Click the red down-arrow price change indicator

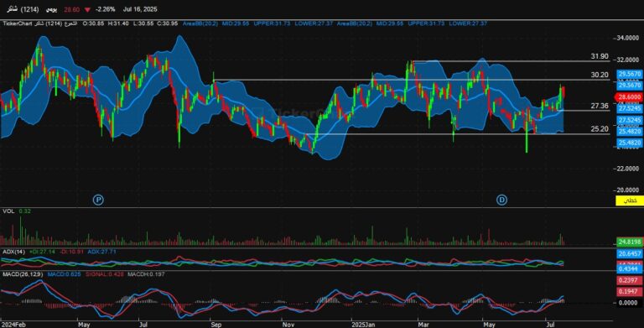(87, 9)
